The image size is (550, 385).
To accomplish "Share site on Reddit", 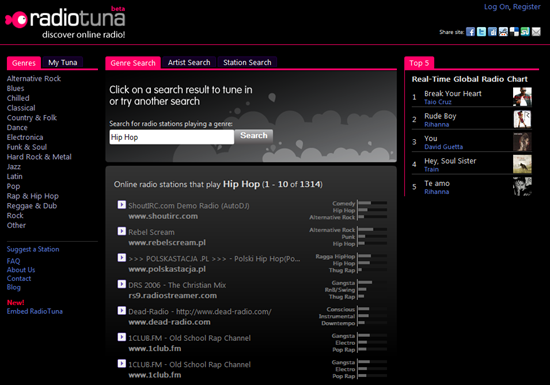I will tap(503, 32).
